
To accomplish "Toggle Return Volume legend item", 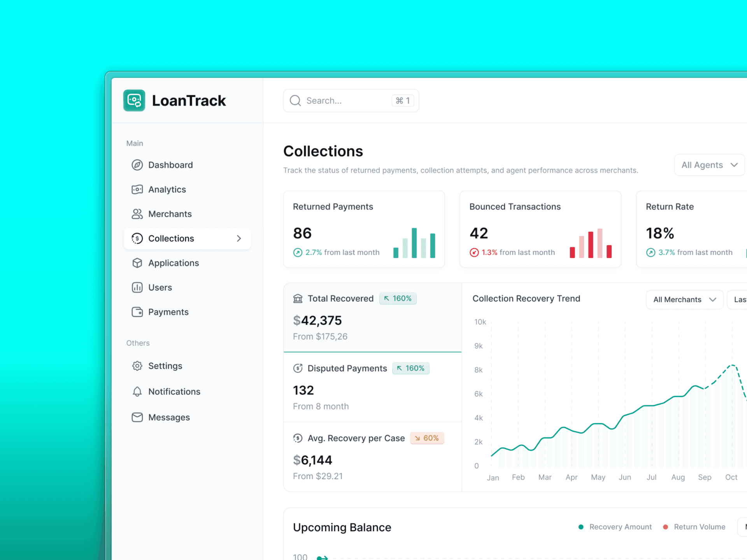I will click(x=695, y=527).
